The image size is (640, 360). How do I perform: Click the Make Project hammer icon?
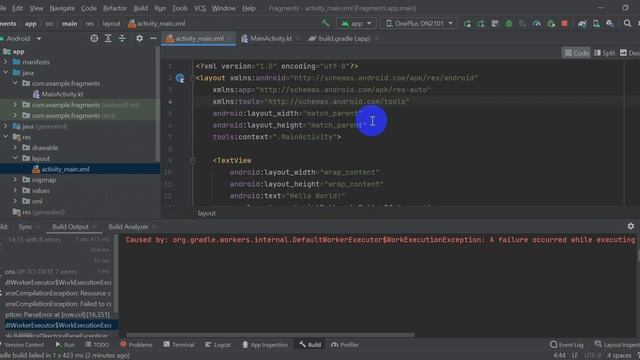[325, 23]
